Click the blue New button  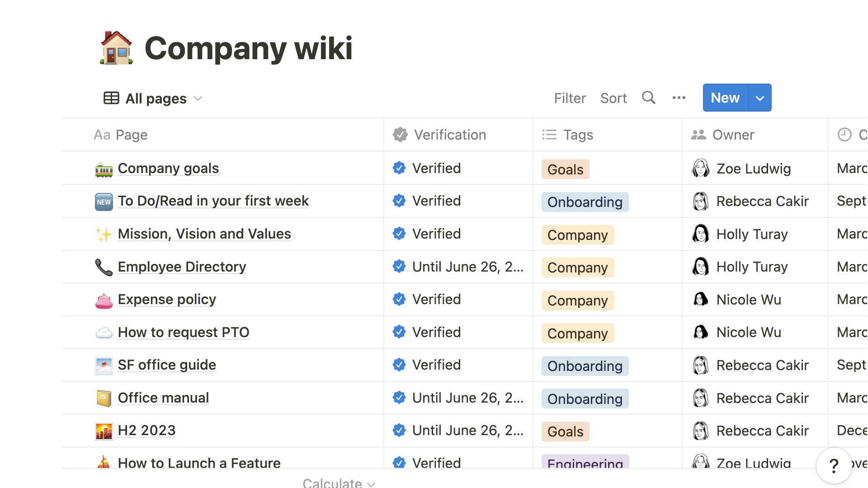click(725, 98)
